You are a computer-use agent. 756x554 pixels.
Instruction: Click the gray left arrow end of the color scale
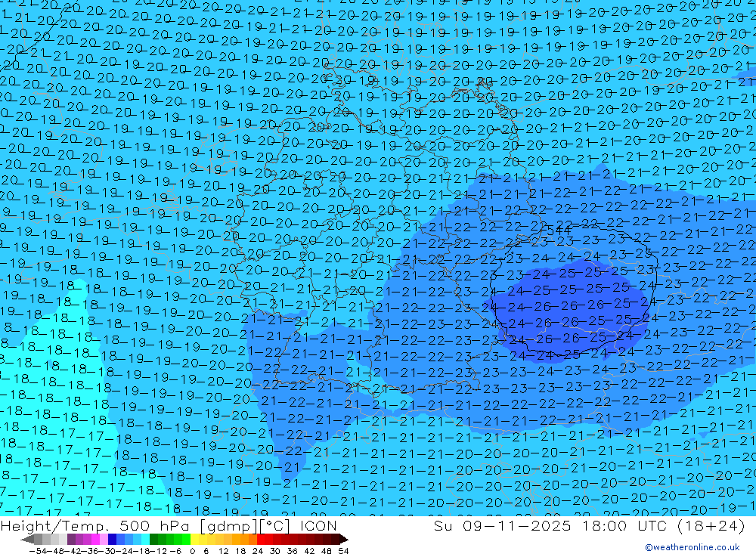[x=27, y=540]
